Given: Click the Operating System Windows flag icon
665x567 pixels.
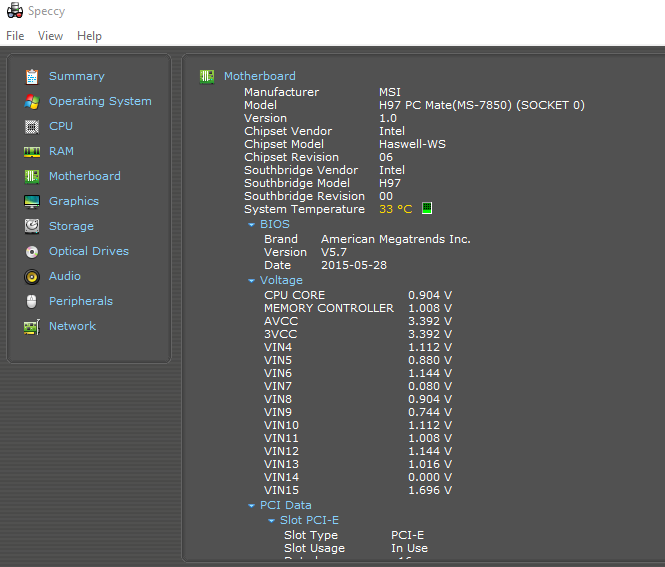Looking at the screenshot, I should [x=31, y=101].
